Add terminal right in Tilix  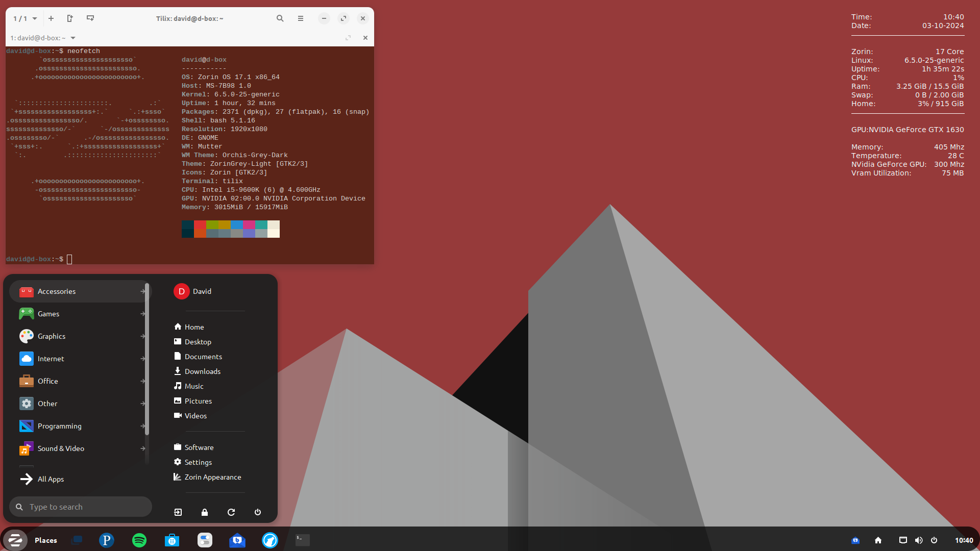70,18
